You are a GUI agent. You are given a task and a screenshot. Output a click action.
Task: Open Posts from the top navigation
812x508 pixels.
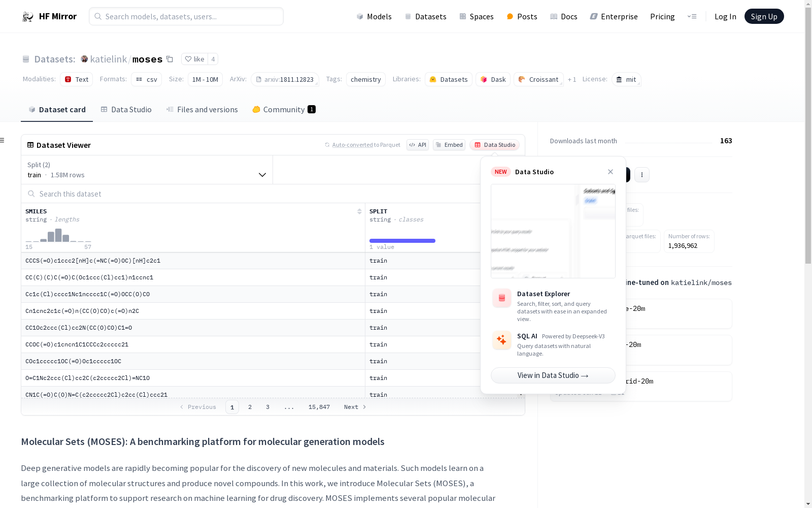click(522, 16)
